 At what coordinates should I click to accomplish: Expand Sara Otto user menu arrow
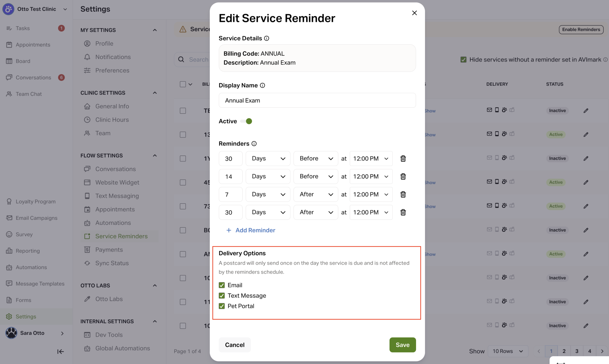[62, 333]
